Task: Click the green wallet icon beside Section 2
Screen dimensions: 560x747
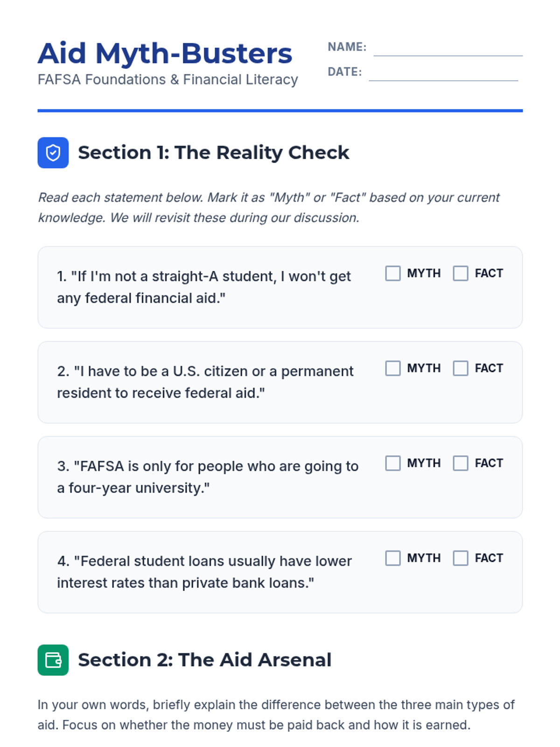Action: [x=53, y=660]
